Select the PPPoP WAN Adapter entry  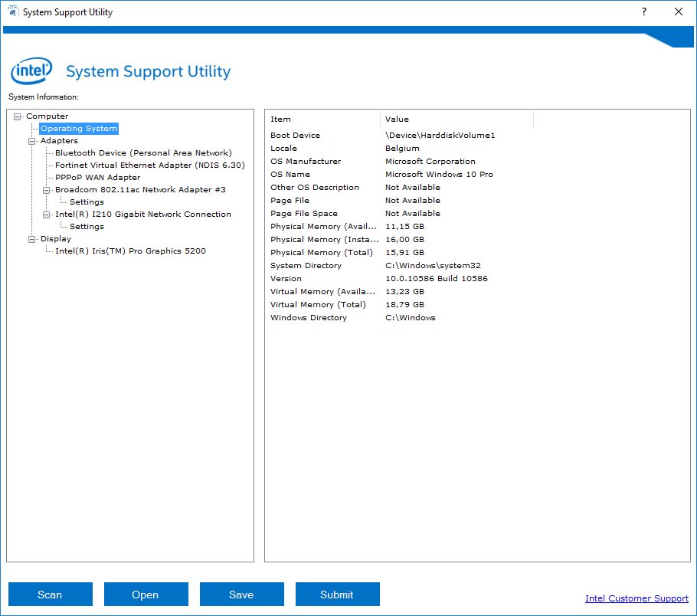click(97, 178)
